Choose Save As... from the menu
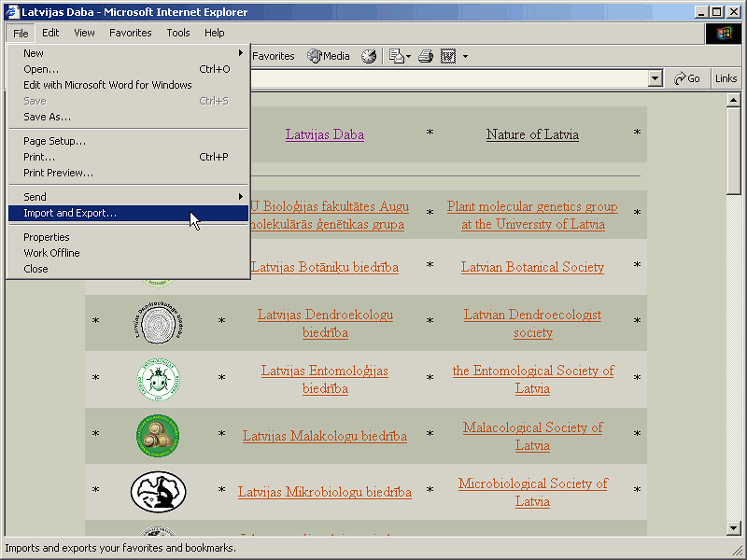The width and height of the screenshot is (747, 560). click(128, 117)
